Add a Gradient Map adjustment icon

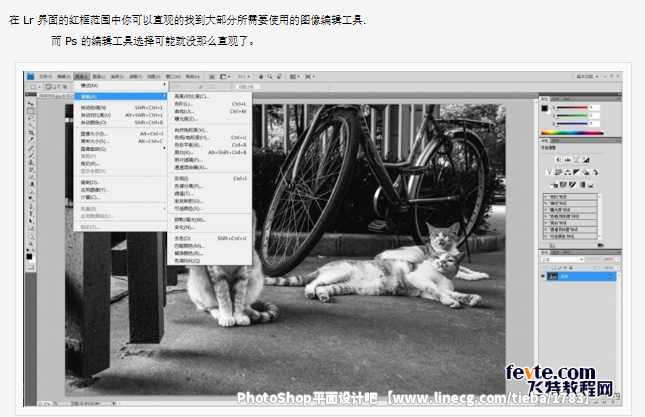coord(582,185)
